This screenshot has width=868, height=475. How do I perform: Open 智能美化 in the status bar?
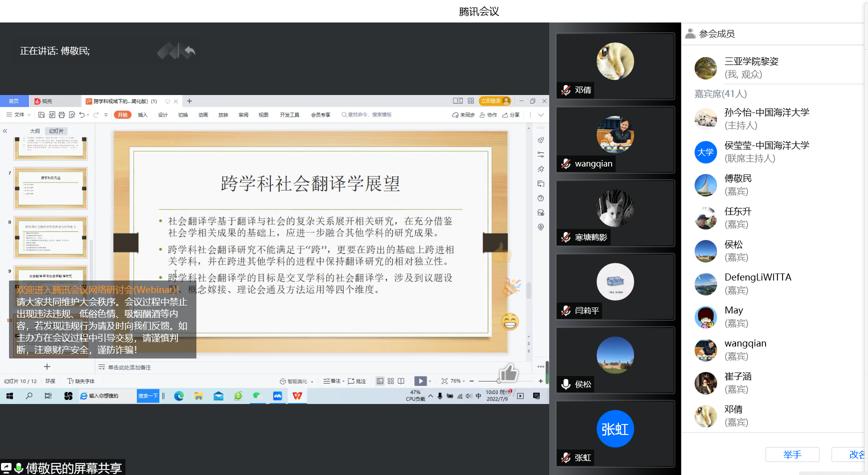click(x=296, y=381)
